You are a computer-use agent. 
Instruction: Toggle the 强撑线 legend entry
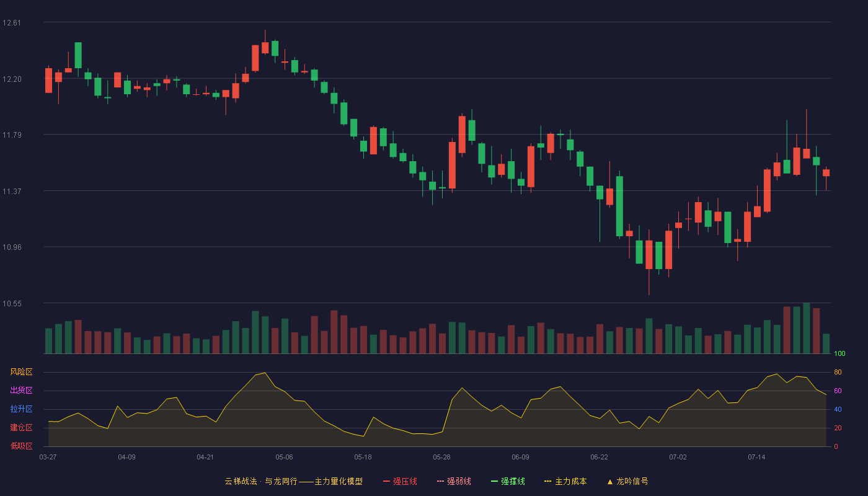(x=508, y=481)
